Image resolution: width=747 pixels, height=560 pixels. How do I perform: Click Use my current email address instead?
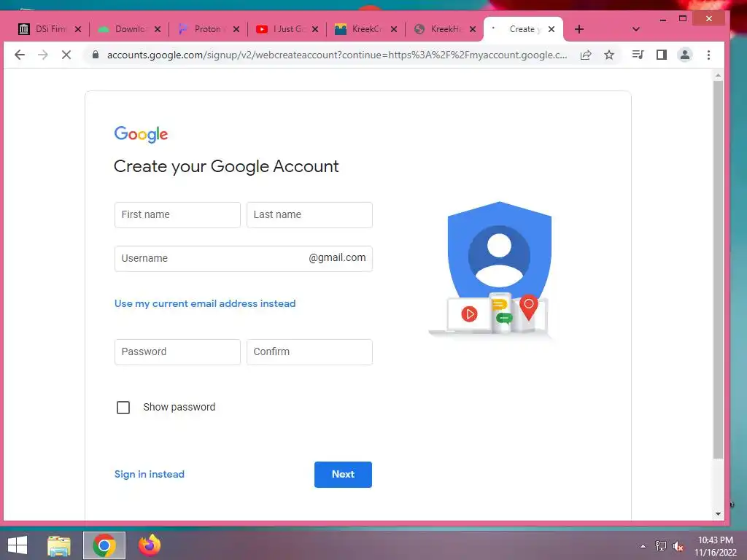point(205,304)
